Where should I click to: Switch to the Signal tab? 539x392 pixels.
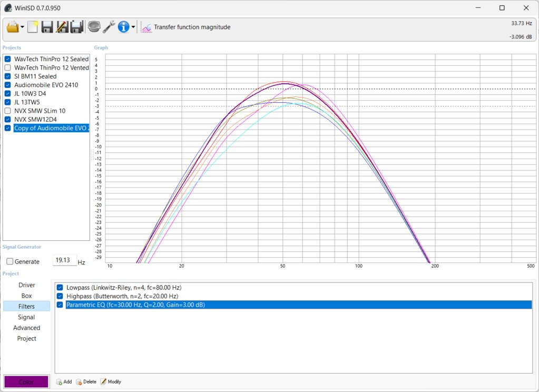pos(27,317)
